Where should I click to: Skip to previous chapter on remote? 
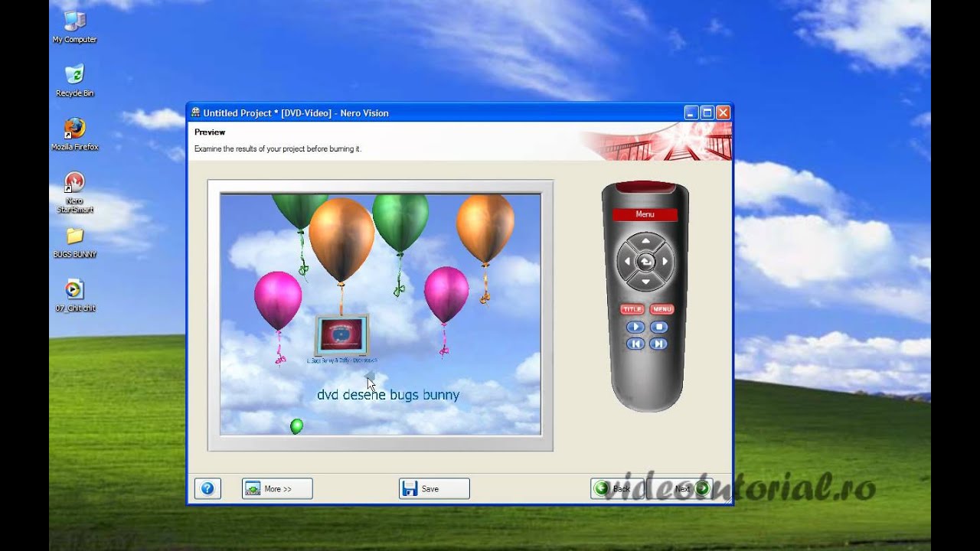[635, 344]
